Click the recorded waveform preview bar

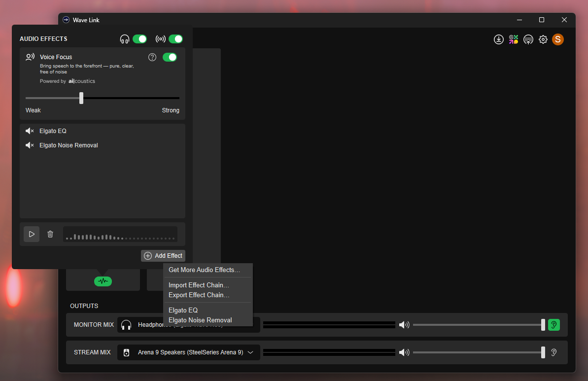click(x=120, y=234)
